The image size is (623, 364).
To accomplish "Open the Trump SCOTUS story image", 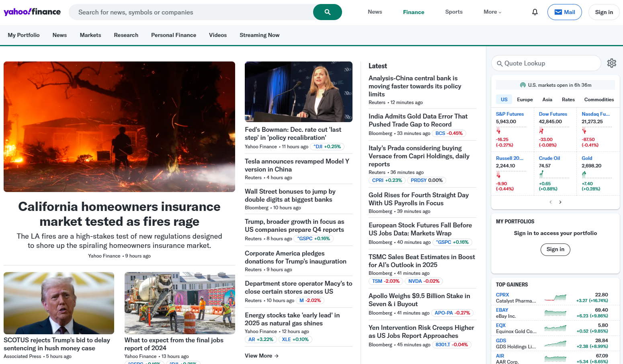I will (x=59, y=303).
